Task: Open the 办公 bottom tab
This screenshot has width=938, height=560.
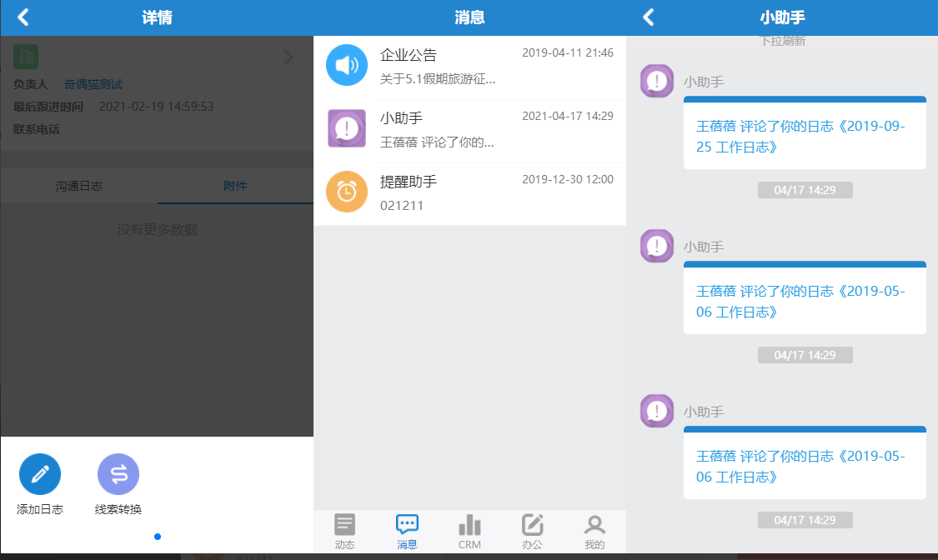Action: coord(532,532)
